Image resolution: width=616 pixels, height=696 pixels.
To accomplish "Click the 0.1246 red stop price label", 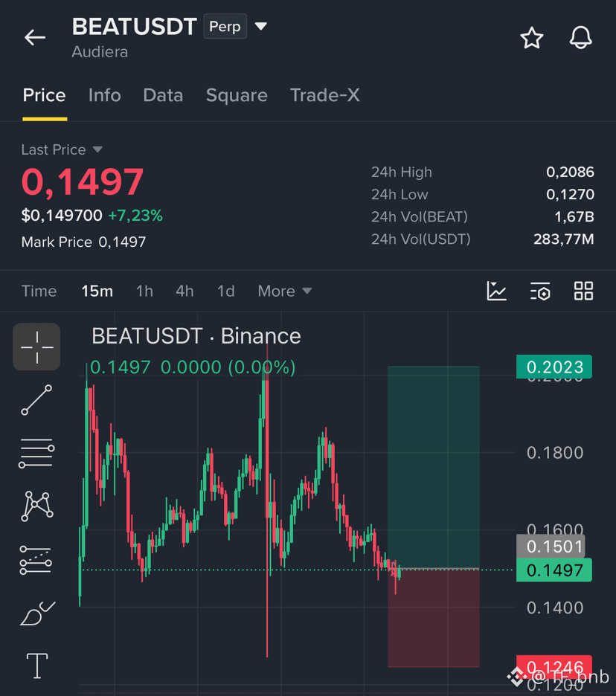I will pyautogui.click(x=554, y=667).
